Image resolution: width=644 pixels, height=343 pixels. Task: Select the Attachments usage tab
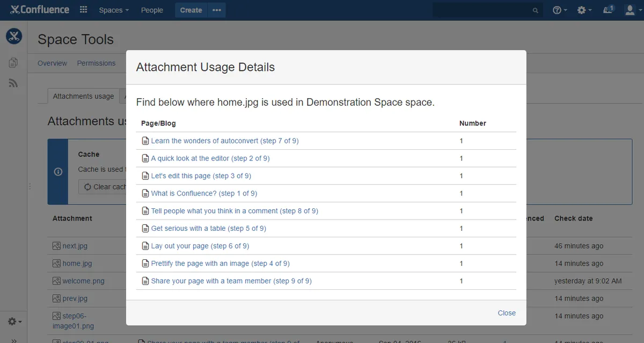tap(83, 96)
